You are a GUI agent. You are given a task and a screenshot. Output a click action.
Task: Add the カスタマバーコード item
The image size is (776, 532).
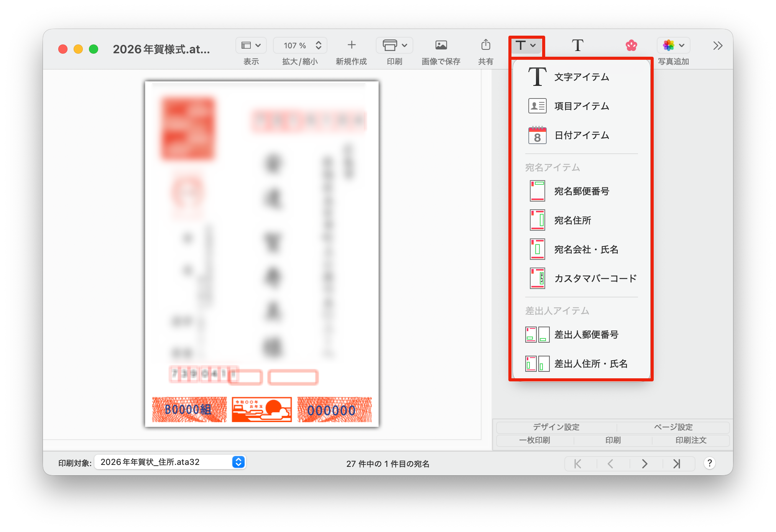tap(595, 279)
